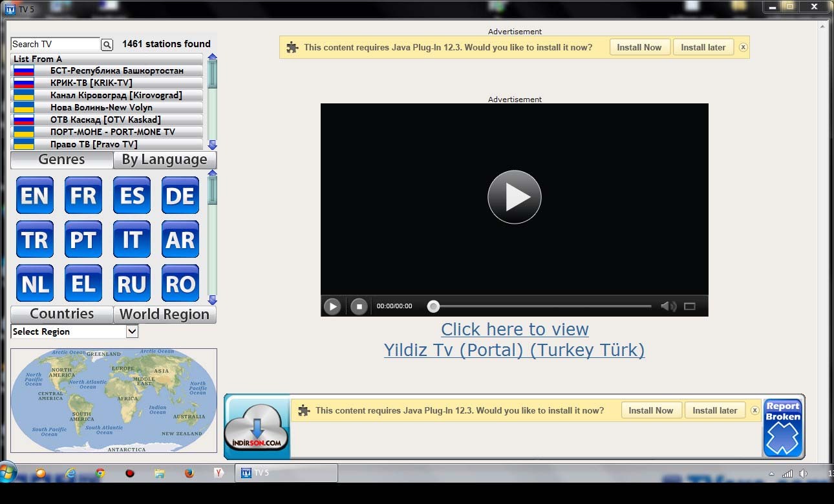This screenshot has width=834, height=504.
Task: Select station КРИК-ТВ [KRIK-TV]
Action: (x=107, y=83)
